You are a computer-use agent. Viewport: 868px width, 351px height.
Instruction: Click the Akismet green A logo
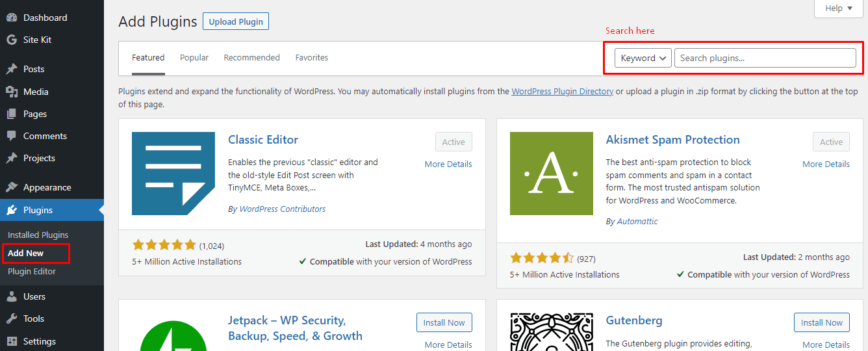point(552,174)
